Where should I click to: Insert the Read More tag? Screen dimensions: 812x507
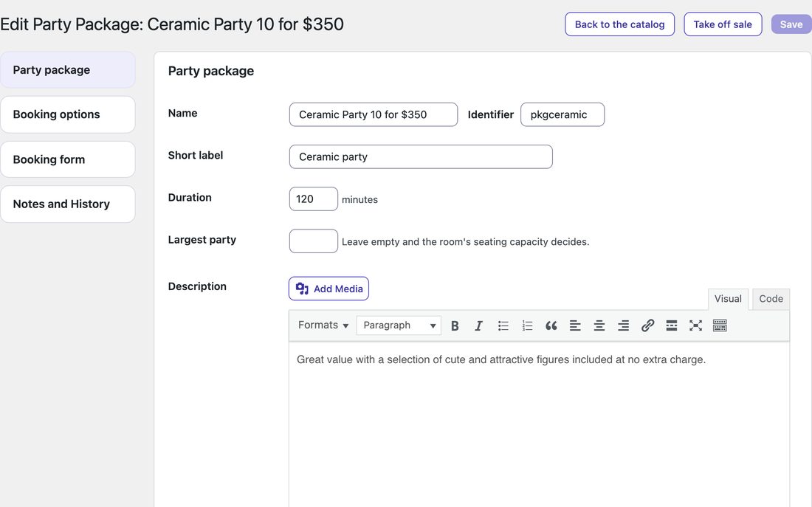pyautogui.click(x=672, y=325)
